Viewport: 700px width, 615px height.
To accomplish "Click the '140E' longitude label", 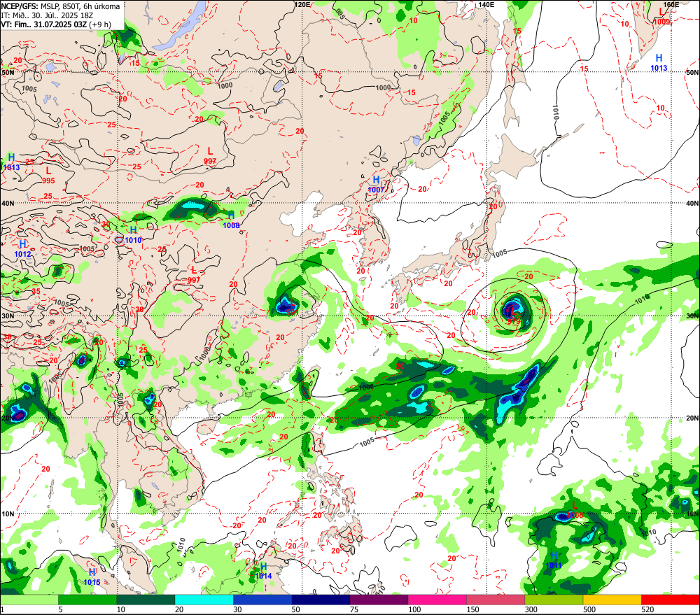I will click(x=486, y=4).
